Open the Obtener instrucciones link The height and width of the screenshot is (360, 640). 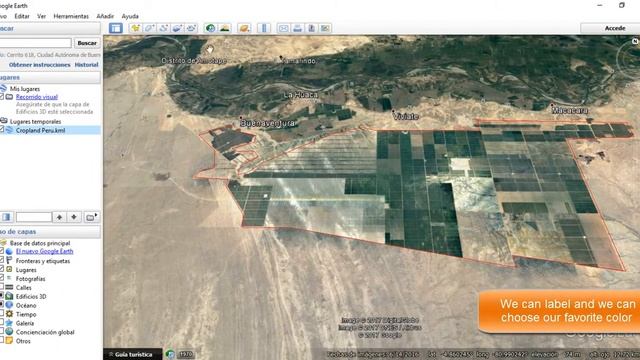(x=40, y=64)
